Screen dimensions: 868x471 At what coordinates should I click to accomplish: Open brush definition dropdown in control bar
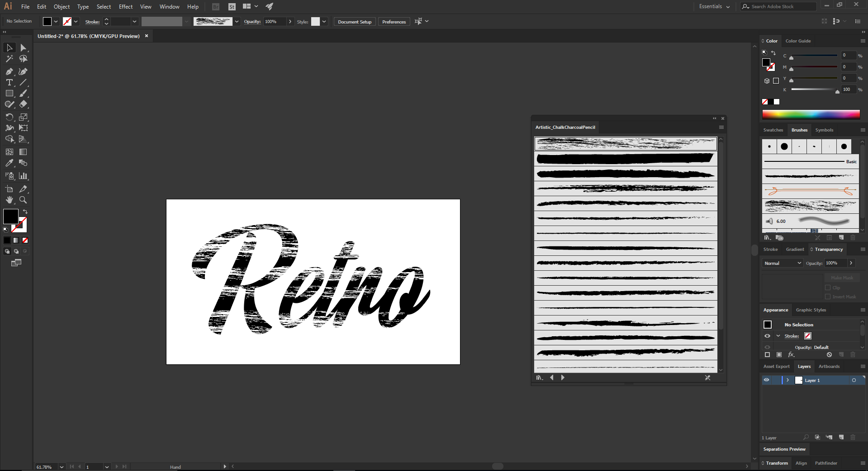(x=237, y=21)
